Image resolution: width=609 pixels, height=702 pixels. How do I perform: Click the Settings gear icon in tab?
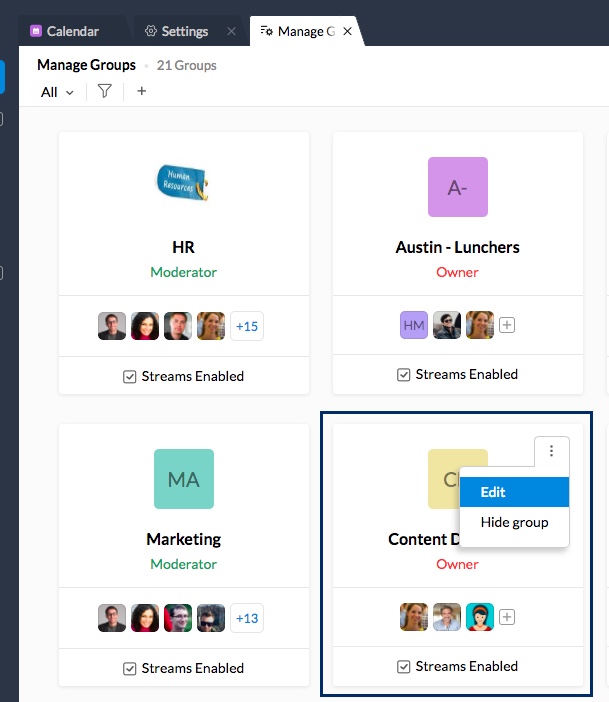[x=151, y=31]
